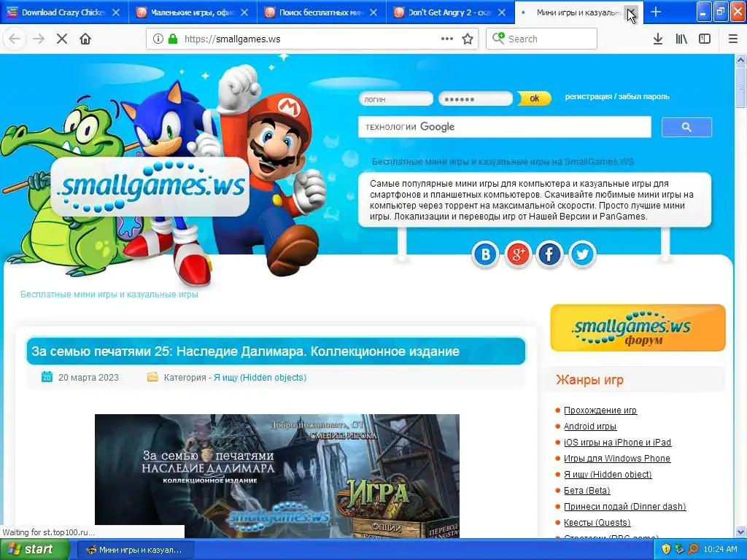The height and width of the screenshot is (560, 747).
Task: Open category Я ищу (Hidden objects) under the article
Action: coord(260,377)
